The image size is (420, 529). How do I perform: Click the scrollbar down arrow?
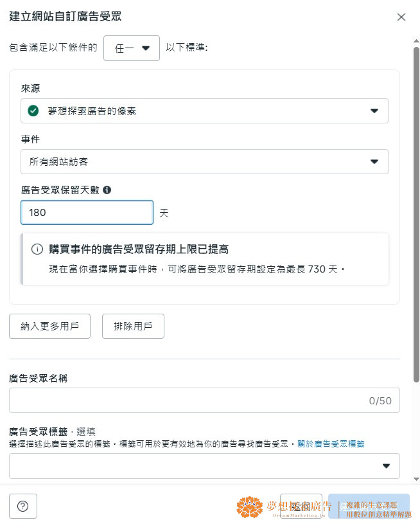pos(416,479)
